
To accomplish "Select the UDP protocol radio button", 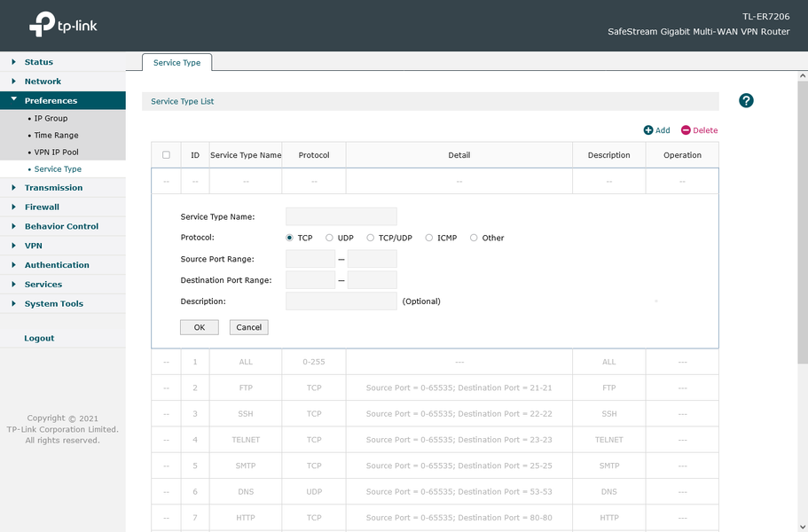I will [x=329, y=238].
